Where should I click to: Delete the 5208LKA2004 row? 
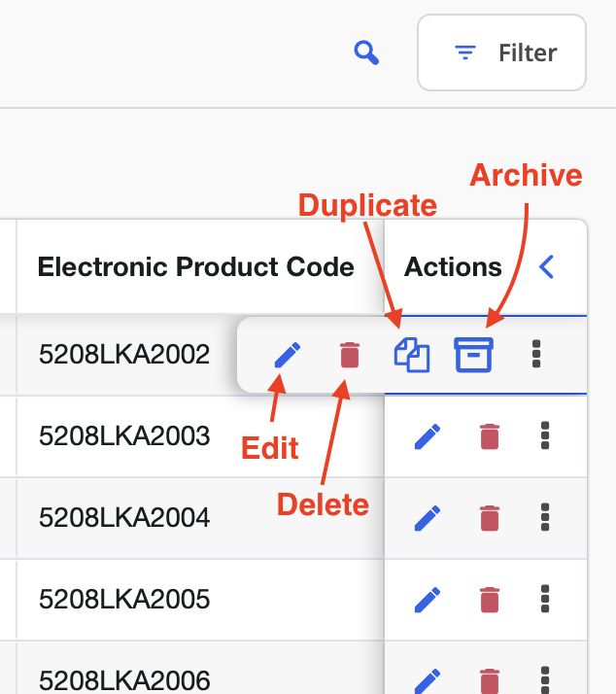click(x=490, y=518)
